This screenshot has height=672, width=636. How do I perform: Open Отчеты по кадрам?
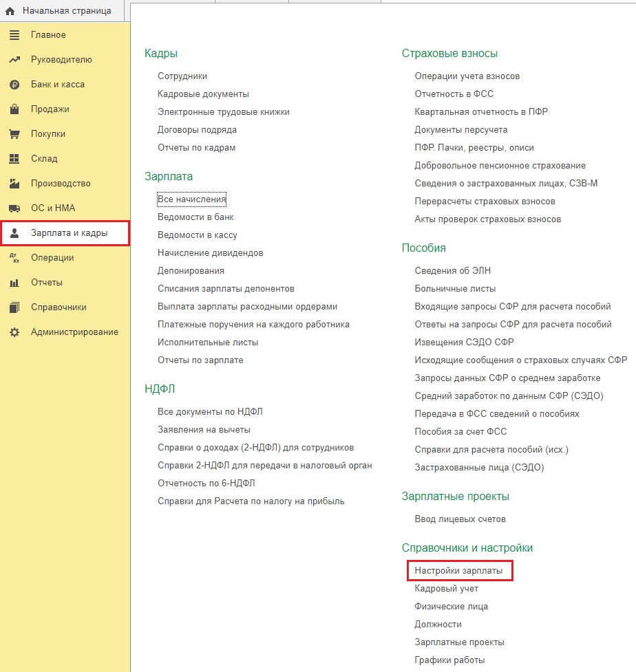click(x=196, y=148)
